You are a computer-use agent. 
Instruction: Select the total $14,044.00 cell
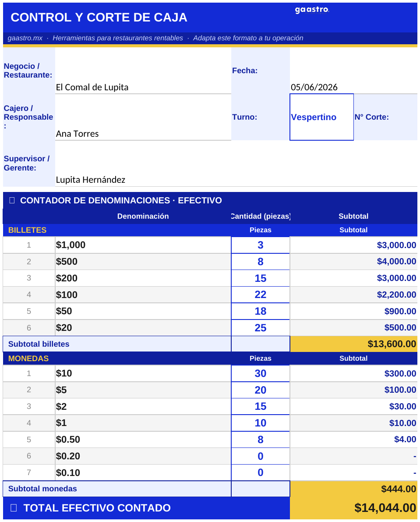click(x=353, y=508)
